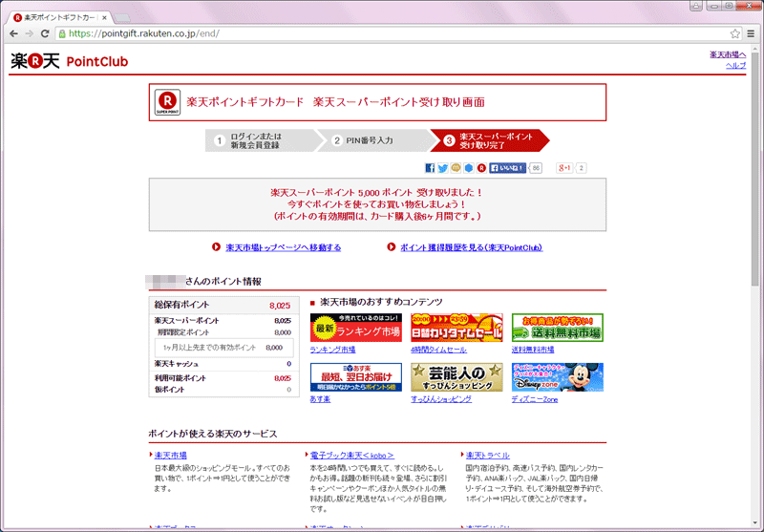Click step 3 楽天スーパーポイント受け取り完了

[490, 140]
